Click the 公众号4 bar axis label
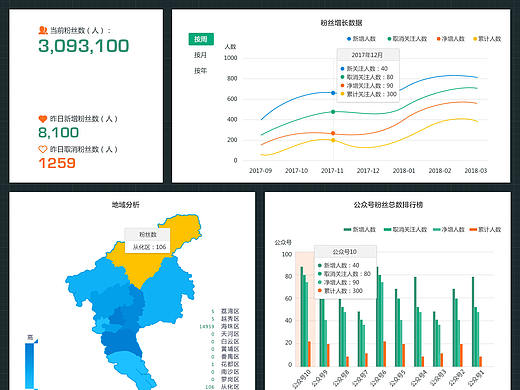The width and height of the screenshot is (520, 390). click(x=418, y=379)
